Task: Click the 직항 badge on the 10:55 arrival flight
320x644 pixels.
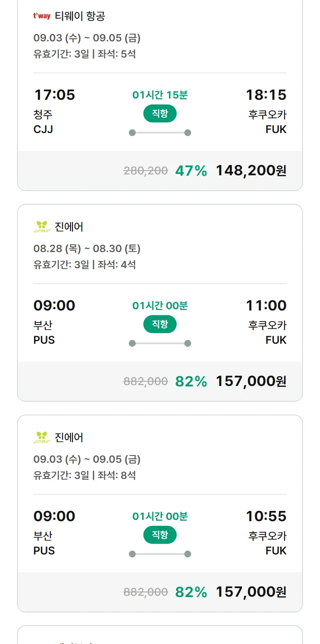Action: pyautogui.click(x=160, y=535)
